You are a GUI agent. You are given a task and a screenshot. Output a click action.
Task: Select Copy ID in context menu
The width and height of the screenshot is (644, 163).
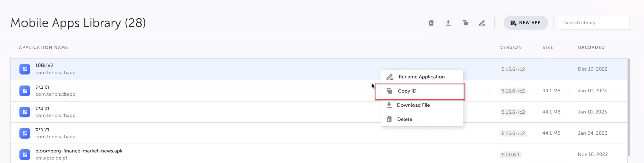pyautogui.click(x=407, y=91)
